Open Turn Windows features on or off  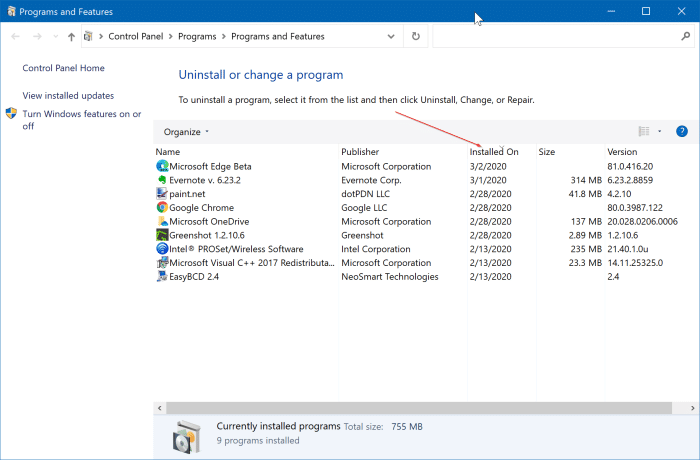point(82,120)
